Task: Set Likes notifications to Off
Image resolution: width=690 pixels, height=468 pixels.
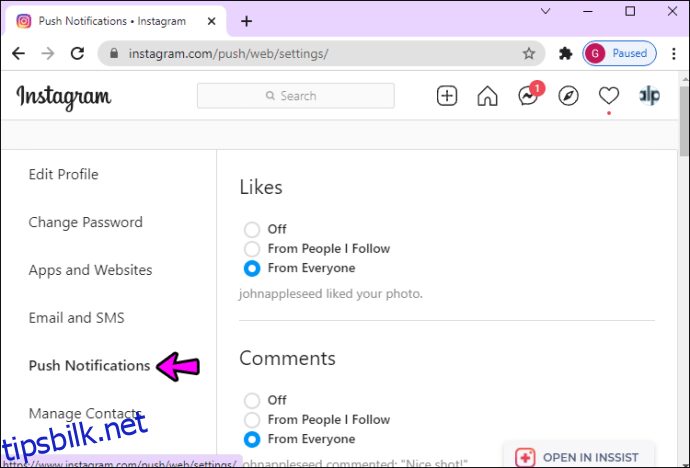Action: point(252,229)
